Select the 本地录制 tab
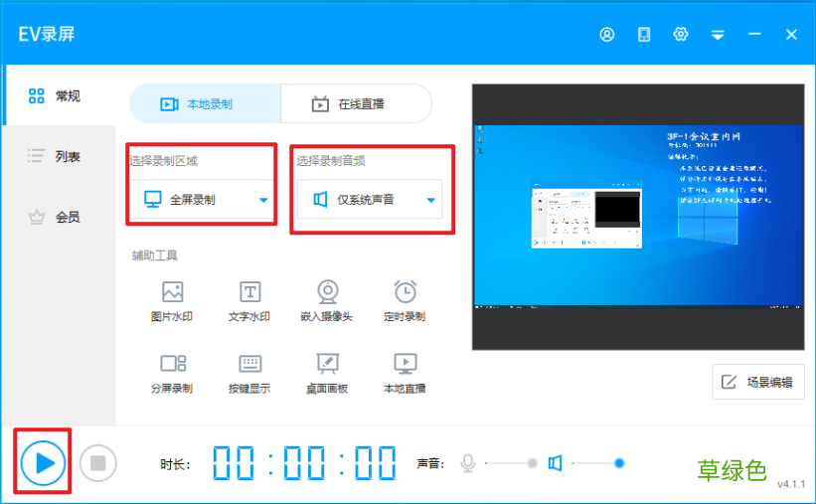Screen dimensions: 816x504 205,104
